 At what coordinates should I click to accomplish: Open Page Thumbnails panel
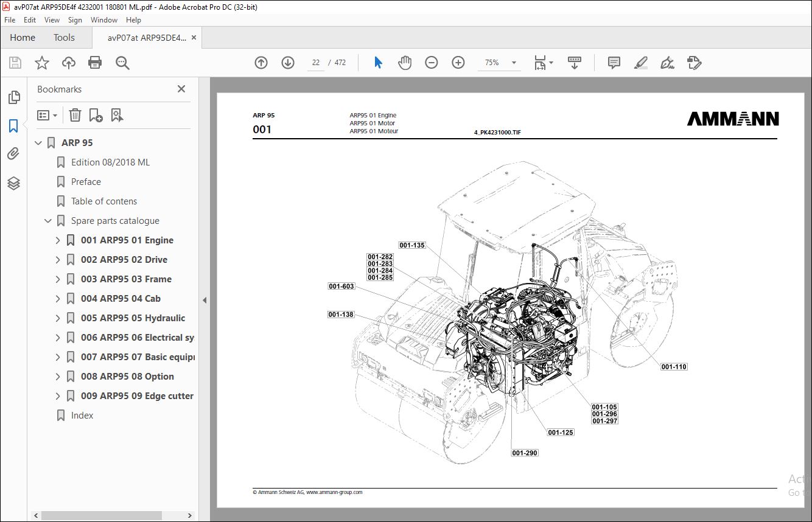point(13,97)
